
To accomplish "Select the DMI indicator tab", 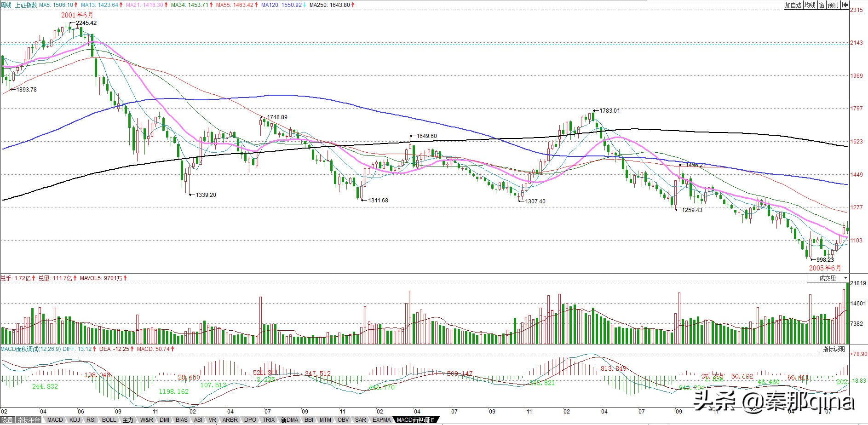I will tap(164, 420).
